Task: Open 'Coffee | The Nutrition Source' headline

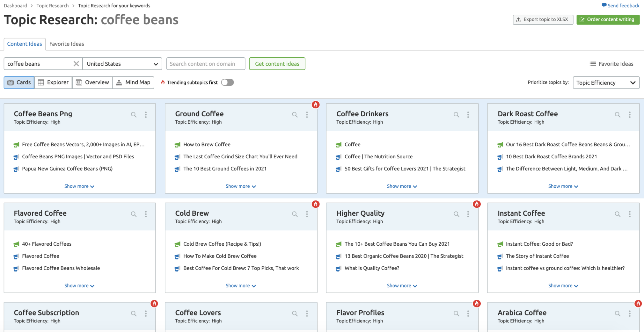Action: tap(378, 156)
